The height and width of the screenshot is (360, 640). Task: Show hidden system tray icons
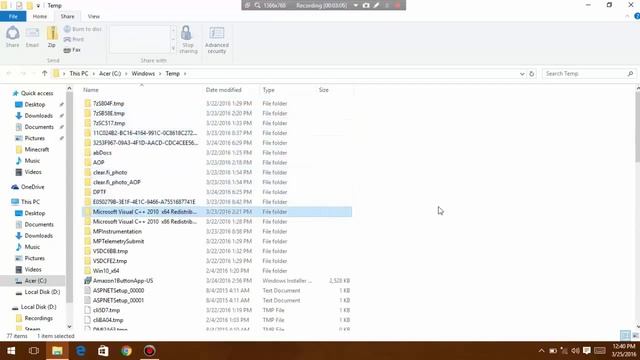coord(541,351)
